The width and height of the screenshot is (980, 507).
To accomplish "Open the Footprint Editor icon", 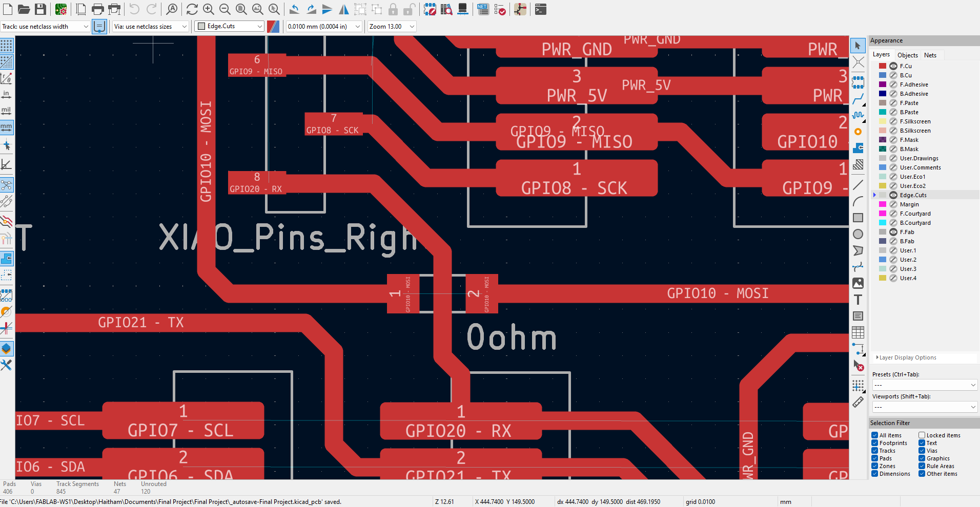I will pyautogui.click(x=430, y=9).
